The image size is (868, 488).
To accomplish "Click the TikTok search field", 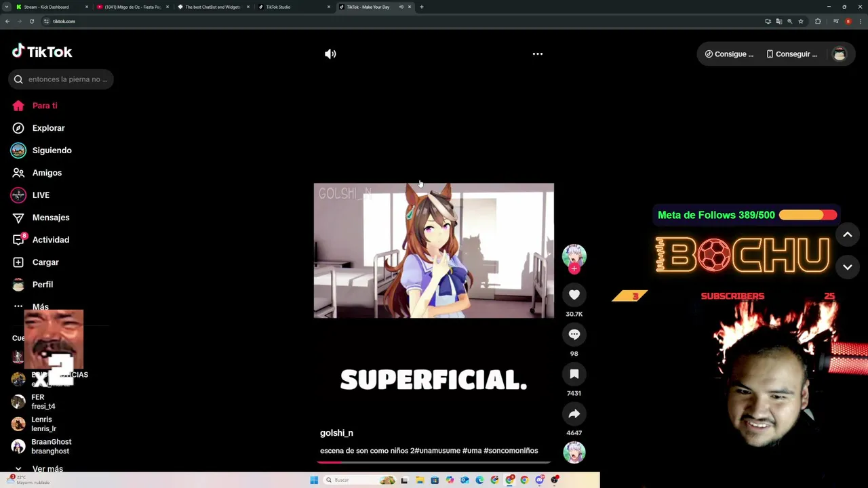I will point(61,79).
